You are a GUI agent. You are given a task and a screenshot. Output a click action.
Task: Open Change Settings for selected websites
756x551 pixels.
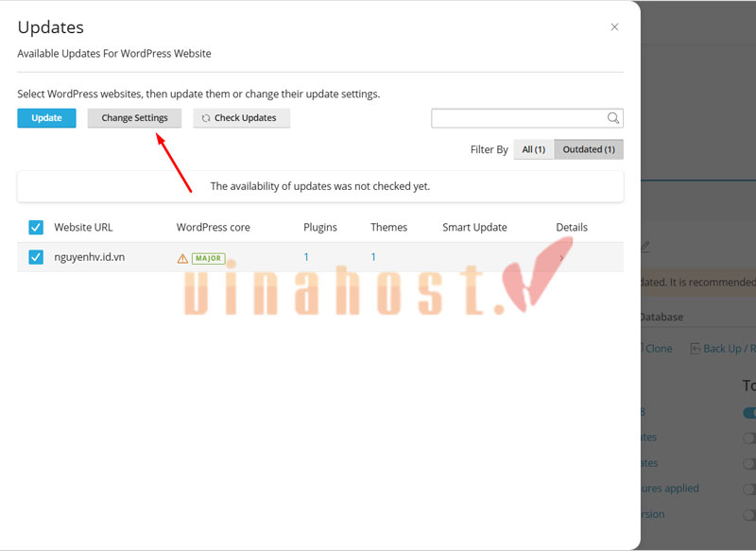(134, 118)
